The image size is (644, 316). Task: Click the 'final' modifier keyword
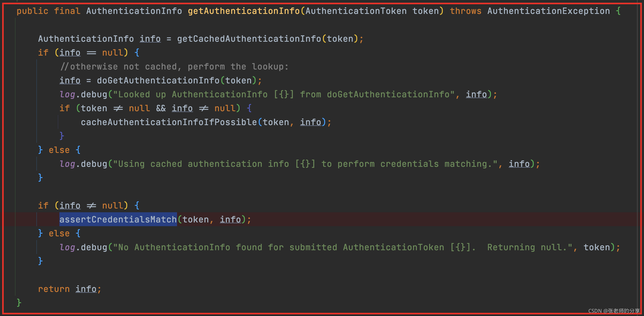coord(67,11)
